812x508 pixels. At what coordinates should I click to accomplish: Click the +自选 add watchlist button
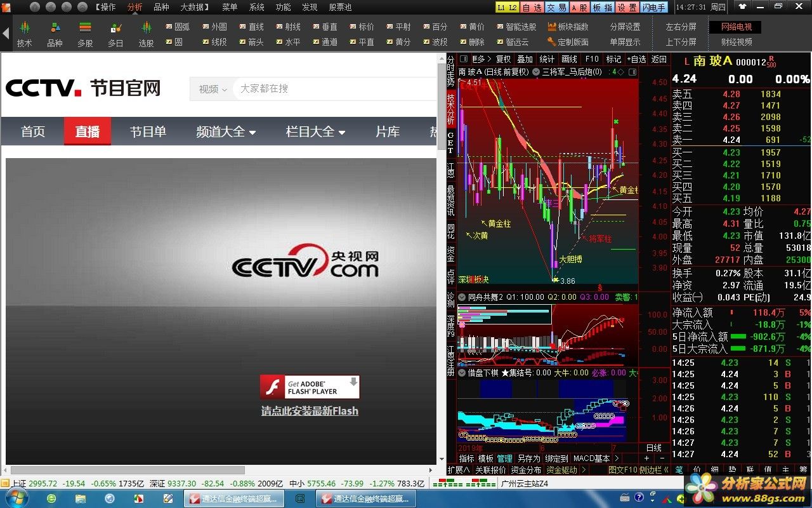click(636, 59)
